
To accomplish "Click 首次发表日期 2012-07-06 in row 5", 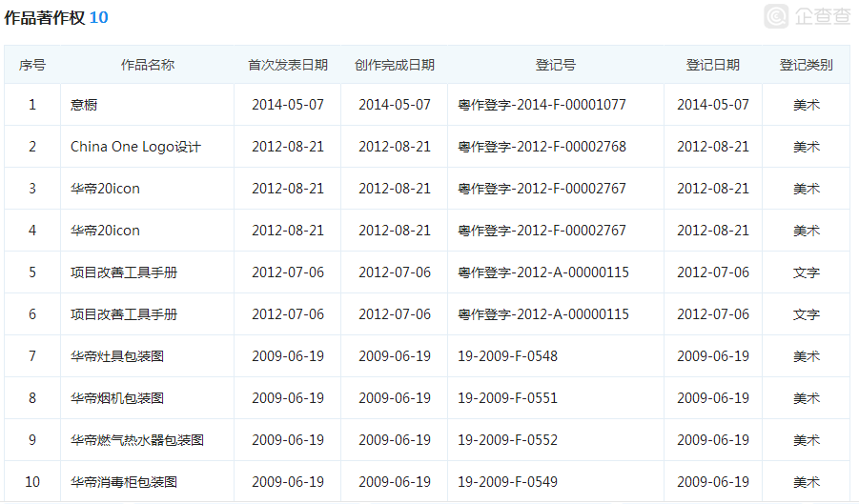I will tap(288, 272).
